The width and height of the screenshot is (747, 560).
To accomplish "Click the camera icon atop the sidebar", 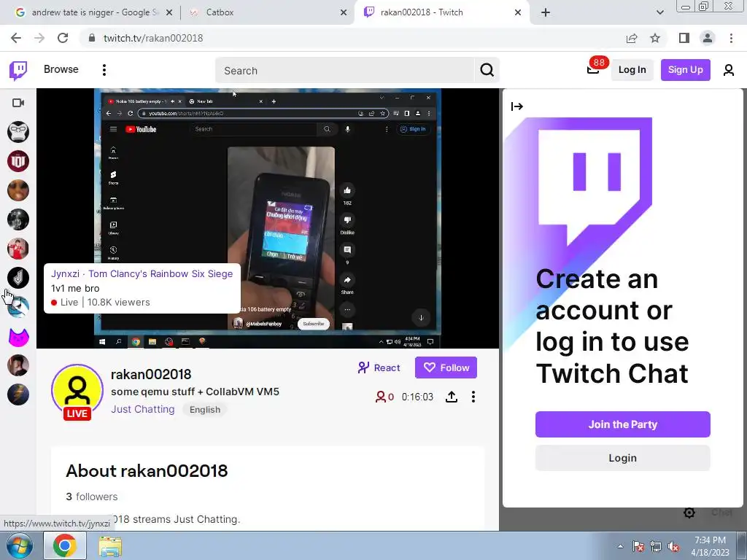I will 18,103.
